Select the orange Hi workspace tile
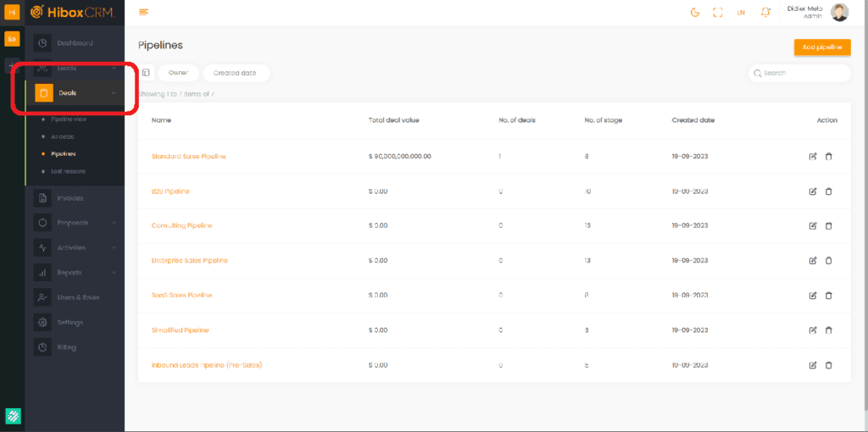Image resolution: width=868 pixels, height=432 pixels. coord(12,12)
